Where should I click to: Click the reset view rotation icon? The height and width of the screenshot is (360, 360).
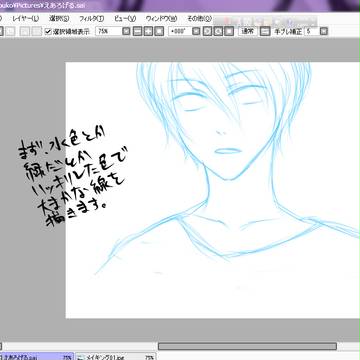pos(229,31)
